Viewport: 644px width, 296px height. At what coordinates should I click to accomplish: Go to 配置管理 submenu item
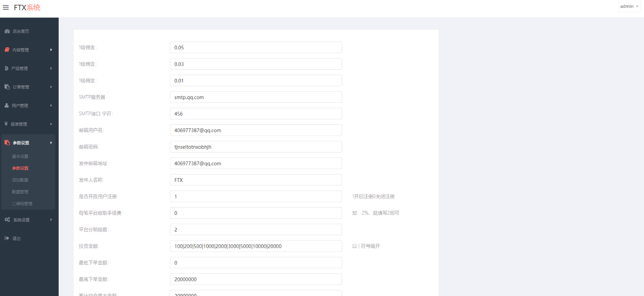tap(20, 192)
